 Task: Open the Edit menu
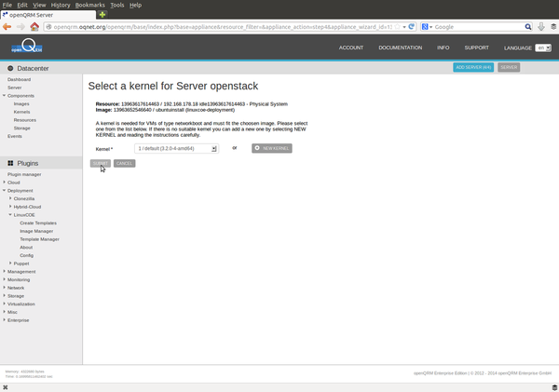click(22, 5)
